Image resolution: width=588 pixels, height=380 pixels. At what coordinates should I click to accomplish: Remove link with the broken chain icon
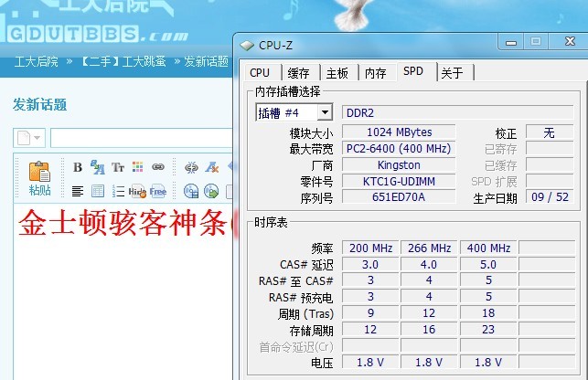click(x=191, y=167)
